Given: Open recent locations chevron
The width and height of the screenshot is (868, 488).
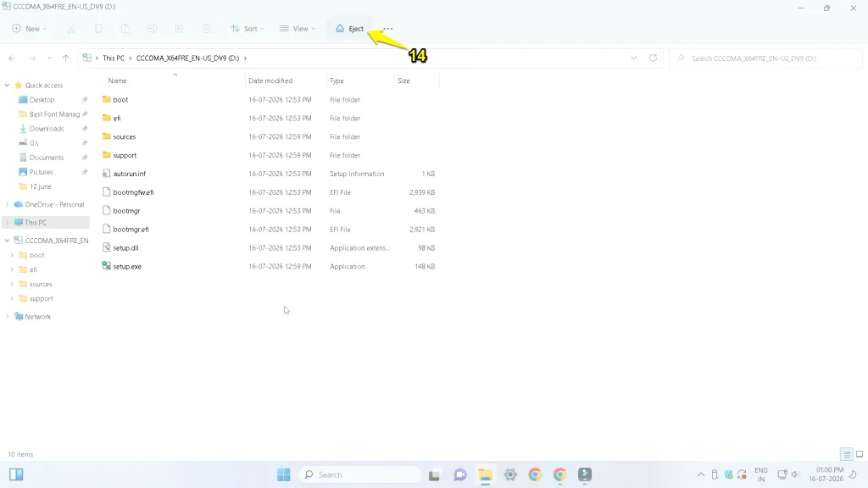Looking at the screenshot, I should point(49,58).
